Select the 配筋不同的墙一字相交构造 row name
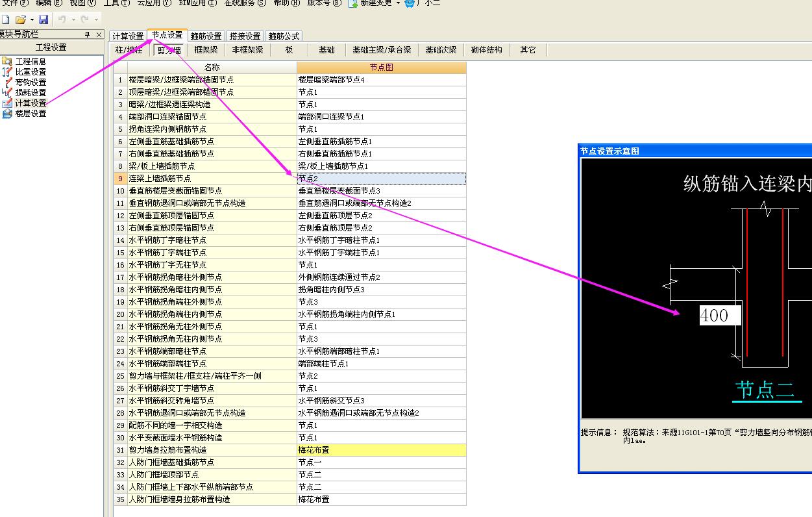The width and height of the screenshot is (812, 517). (212, 425)
